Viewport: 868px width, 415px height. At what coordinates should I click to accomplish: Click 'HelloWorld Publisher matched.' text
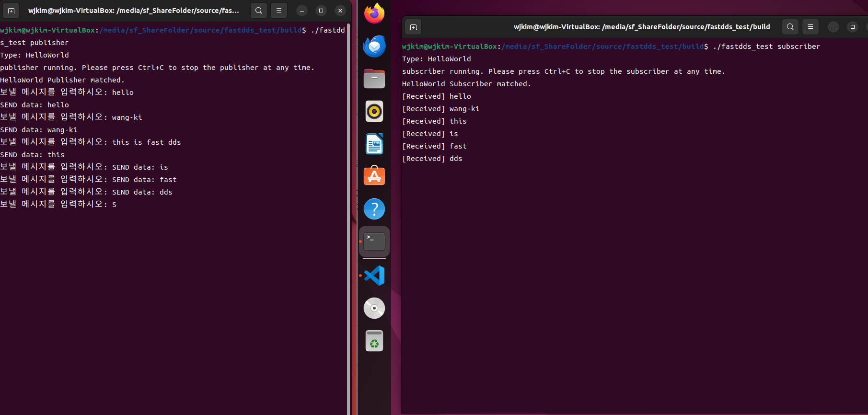tap(62, 80)
